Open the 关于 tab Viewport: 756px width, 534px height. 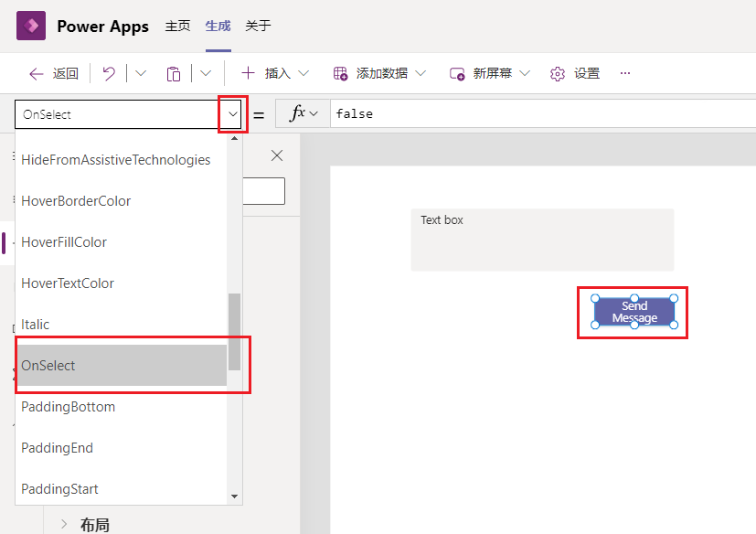point(258,26)
